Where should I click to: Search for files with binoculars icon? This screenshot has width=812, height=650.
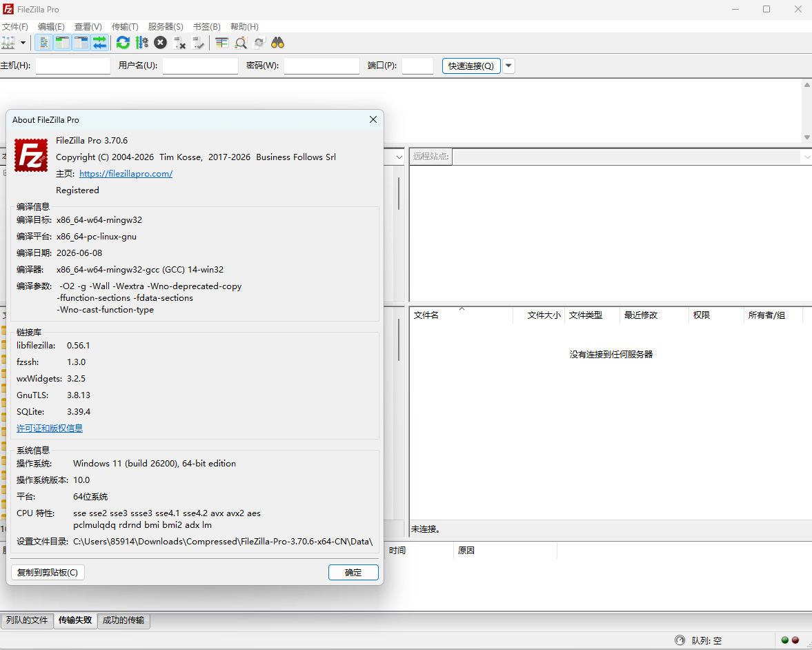click(277, 43)
